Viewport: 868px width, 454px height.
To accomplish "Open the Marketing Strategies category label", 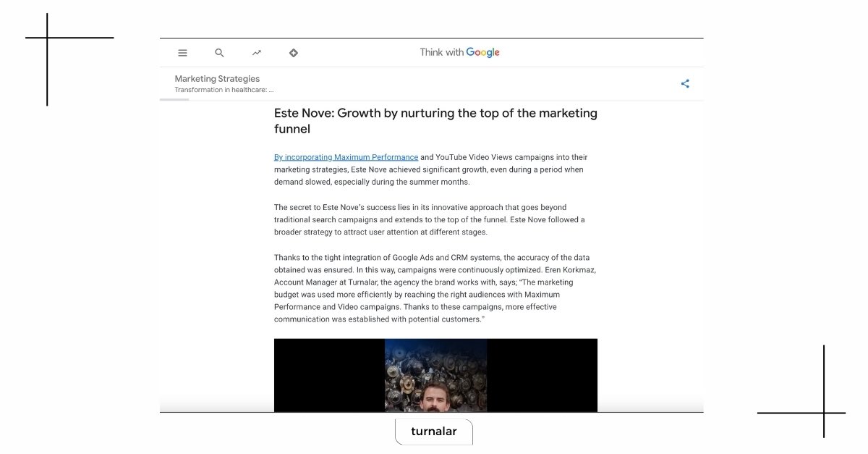I will pos(217,79).
